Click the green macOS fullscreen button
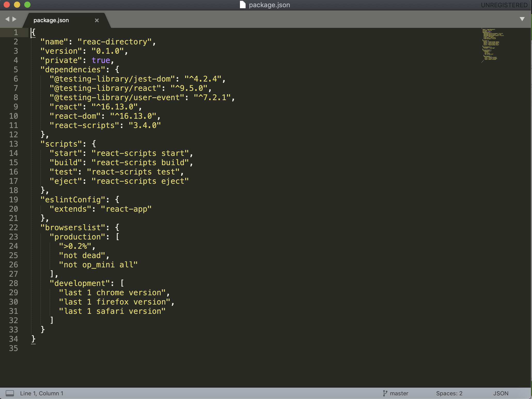Screen dimensions: 532x399 (27, 5)
